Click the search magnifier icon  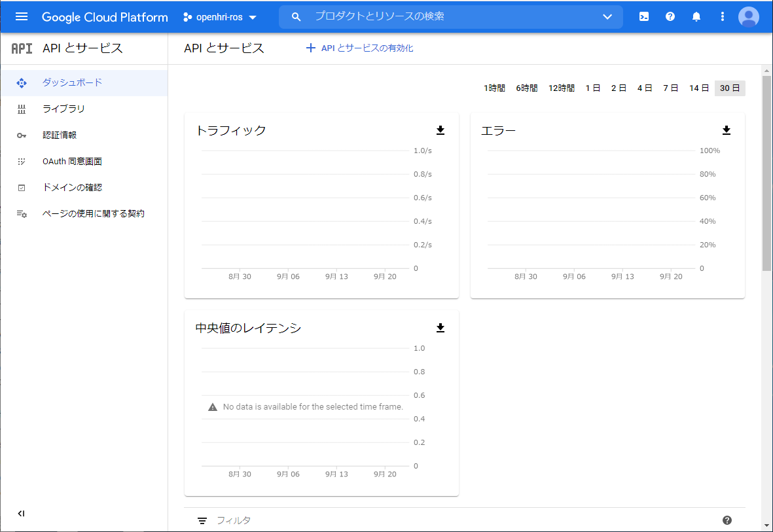tap(296, 17)
